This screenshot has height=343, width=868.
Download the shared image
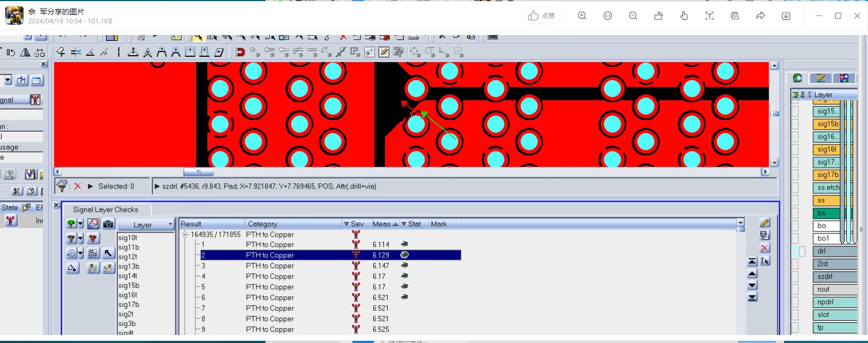(786, 16)
